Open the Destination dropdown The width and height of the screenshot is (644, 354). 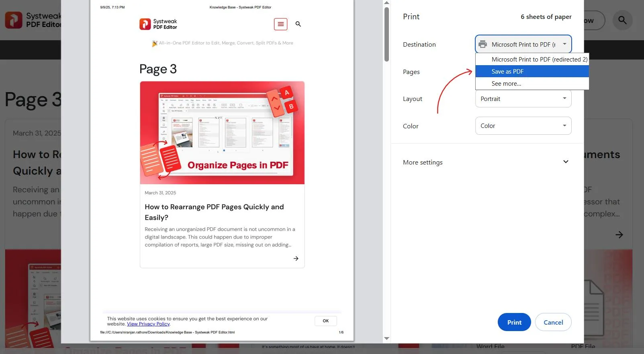pyautogui.click(x=523, y=44)
